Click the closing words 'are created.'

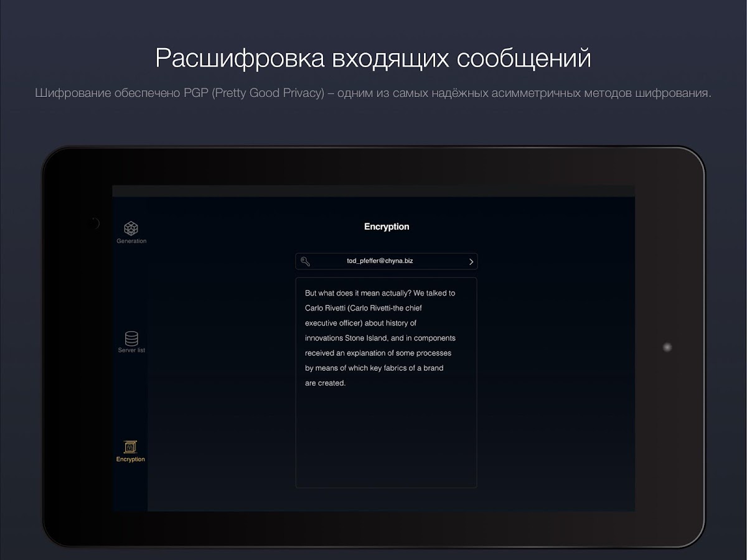coord(325,383)
